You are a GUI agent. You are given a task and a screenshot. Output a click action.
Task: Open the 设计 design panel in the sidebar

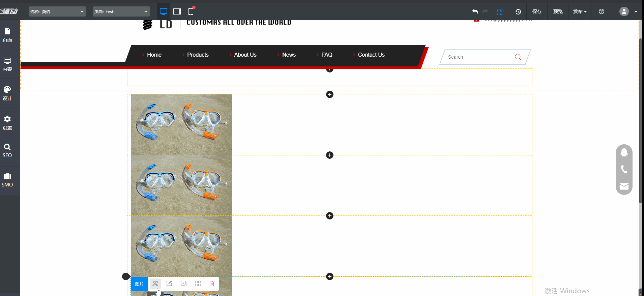tap(7, 93)
